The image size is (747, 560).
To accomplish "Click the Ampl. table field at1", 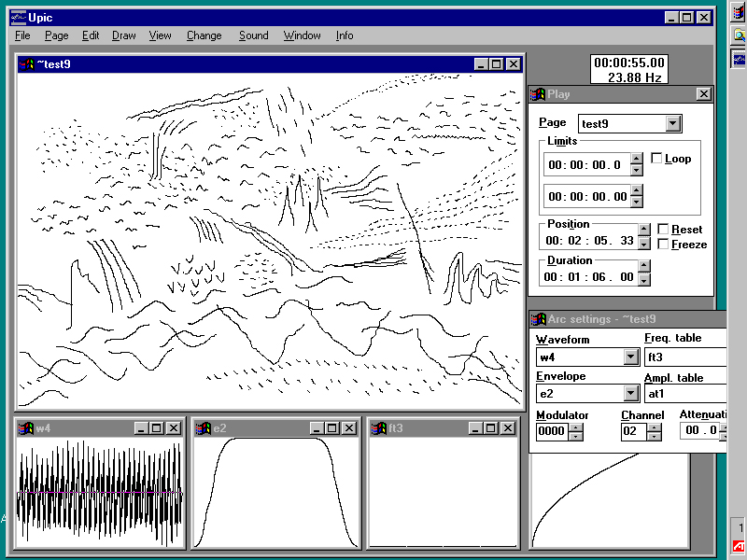I will tap(685, 393).
